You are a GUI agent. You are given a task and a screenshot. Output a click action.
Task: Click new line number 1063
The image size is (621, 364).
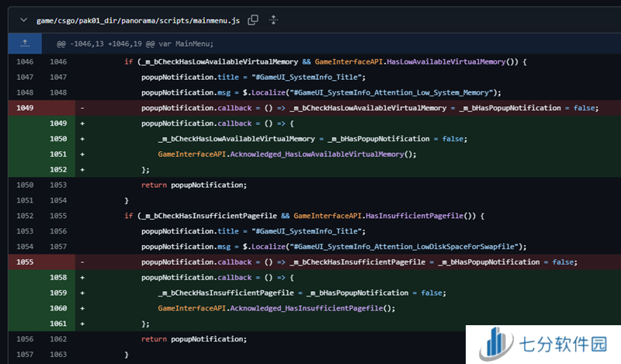58,355
